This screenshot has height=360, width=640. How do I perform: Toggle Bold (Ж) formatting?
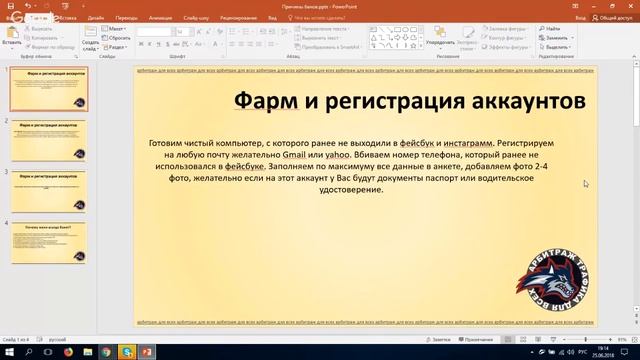141,44
